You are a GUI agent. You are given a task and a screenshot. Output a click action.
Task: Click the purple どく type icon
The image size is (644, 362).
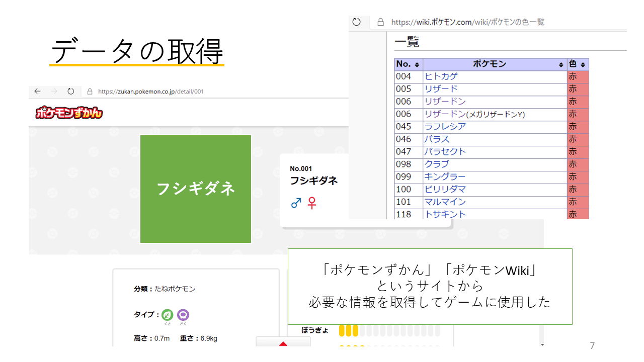coord(184,315)
